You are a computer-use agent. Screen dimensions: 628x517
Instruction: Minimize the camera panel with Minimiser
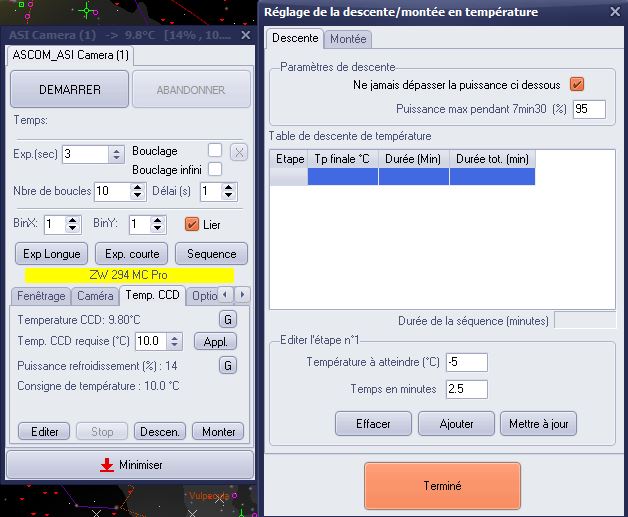click(130, 465)
